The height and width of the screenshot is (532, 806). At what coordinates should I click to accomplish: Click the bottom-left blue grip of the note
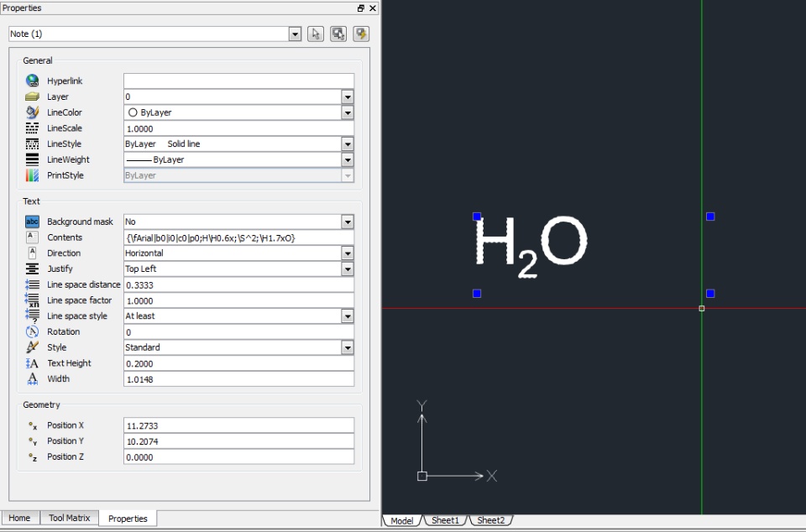pyautogui.click(x=477, y=294)
